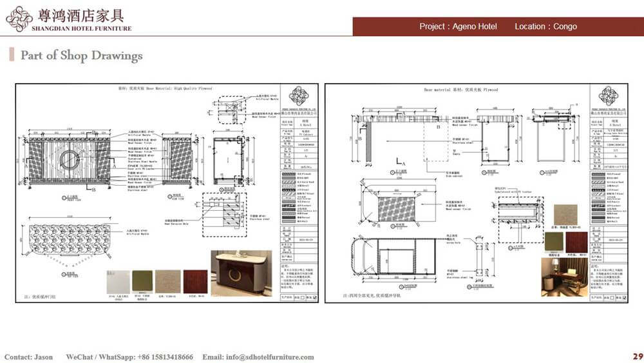The height and width of the screenshot is (363, 644).
Task: Toggle the checked box in right drawing's title block
Action: [x=625, y=298]
